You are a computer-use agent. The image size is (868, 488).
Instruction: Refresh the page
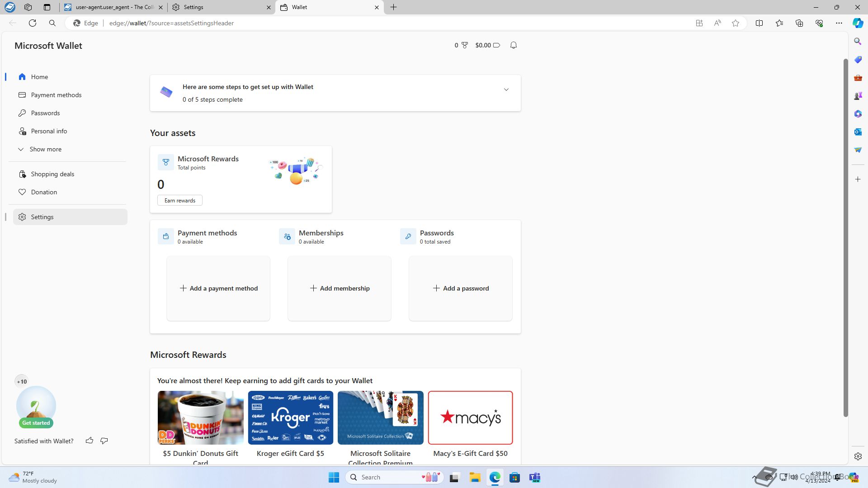33,23
